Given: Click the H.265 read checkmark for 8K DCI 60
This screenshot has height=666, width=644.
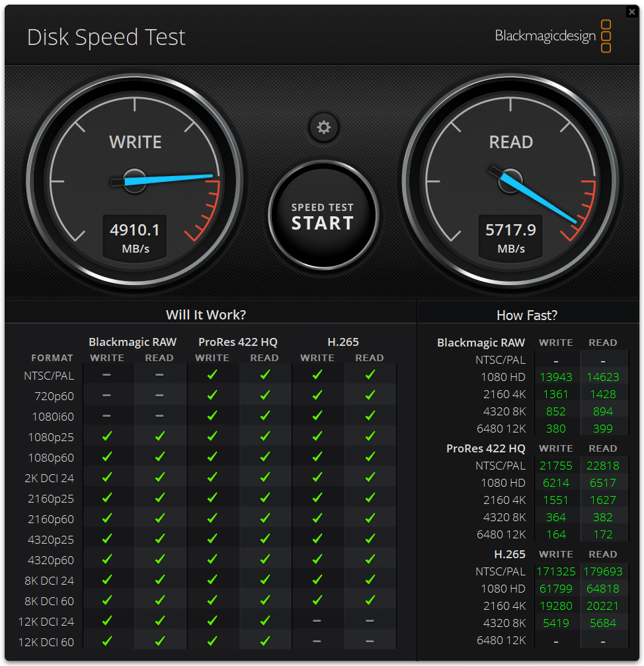Looking at the screenshot, I should point(370,600).
